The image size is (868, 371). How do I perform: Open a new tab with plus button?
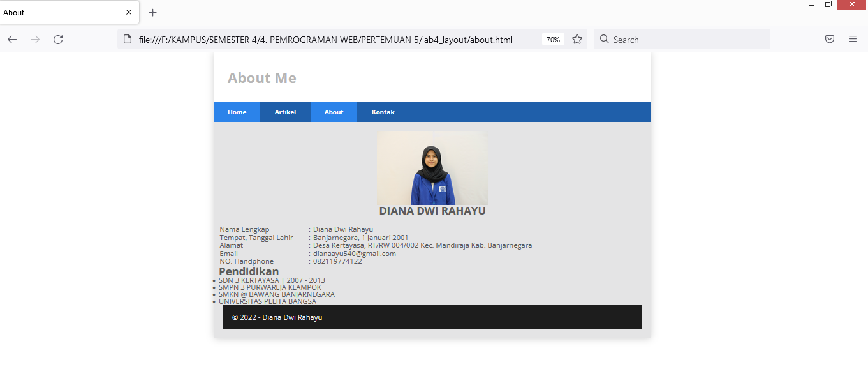153,13
